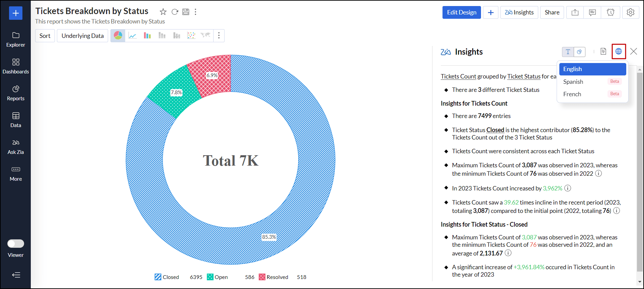The image size is (644, 289).
Task: Open report options menu beside save icon
Action: click(195, 12)
